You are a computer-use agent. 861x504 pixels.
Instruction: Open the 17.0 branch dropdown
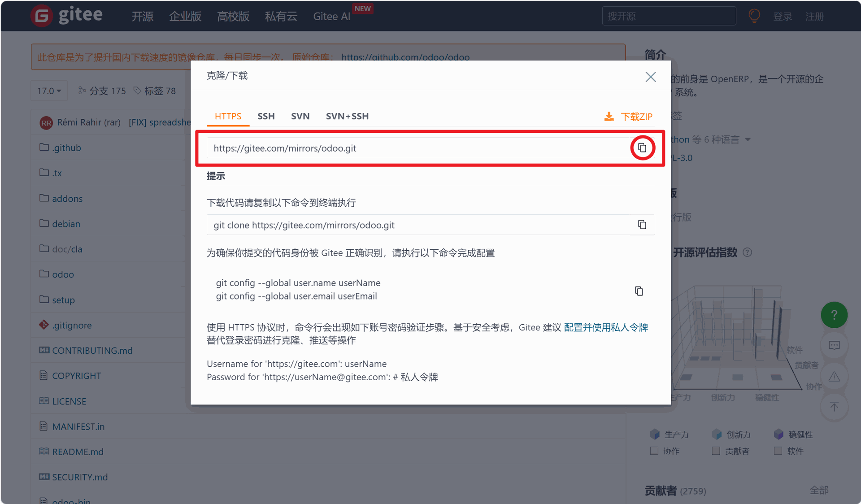coord(49,91)
